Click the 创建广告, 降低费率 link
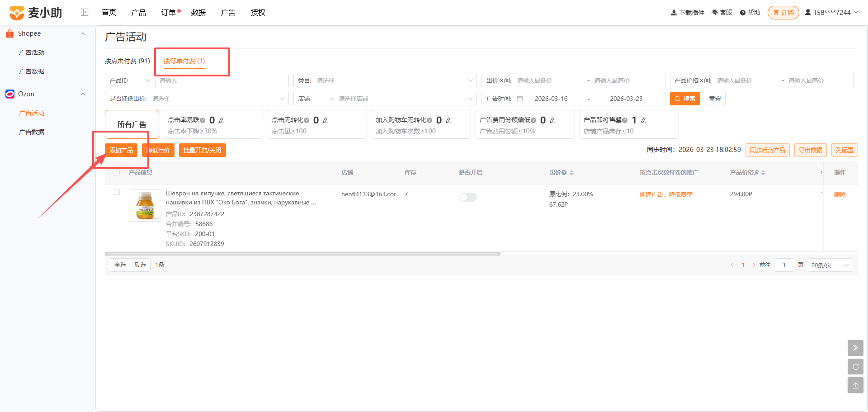 coord(666,194)
